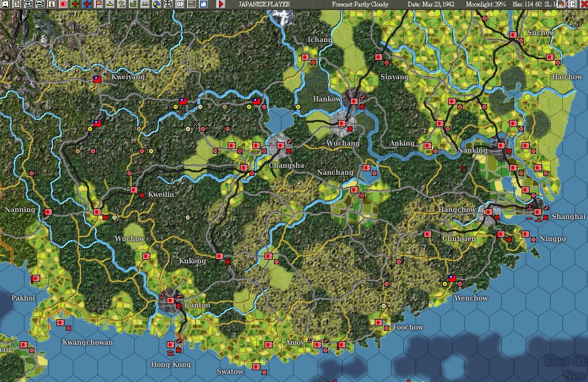Click the 'Hex: 114 60' coordinate readout

click(527, 4)
